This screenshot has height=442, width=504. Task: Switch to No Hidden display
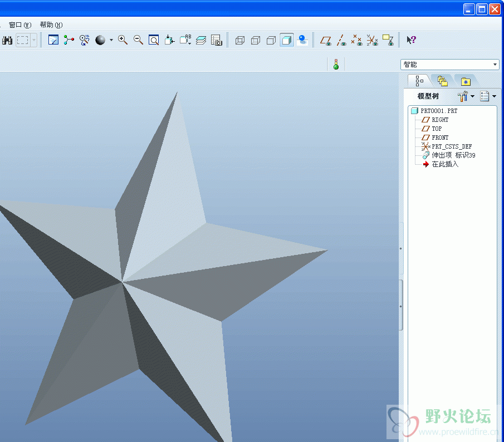(271, 40)
